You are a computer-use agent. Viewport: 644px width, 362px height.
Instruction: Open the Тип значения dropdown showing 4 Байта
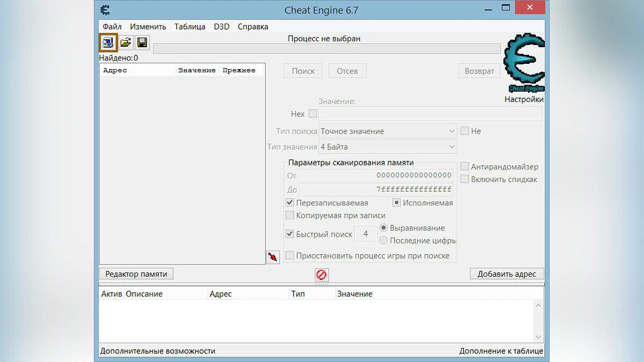[387, 146]
